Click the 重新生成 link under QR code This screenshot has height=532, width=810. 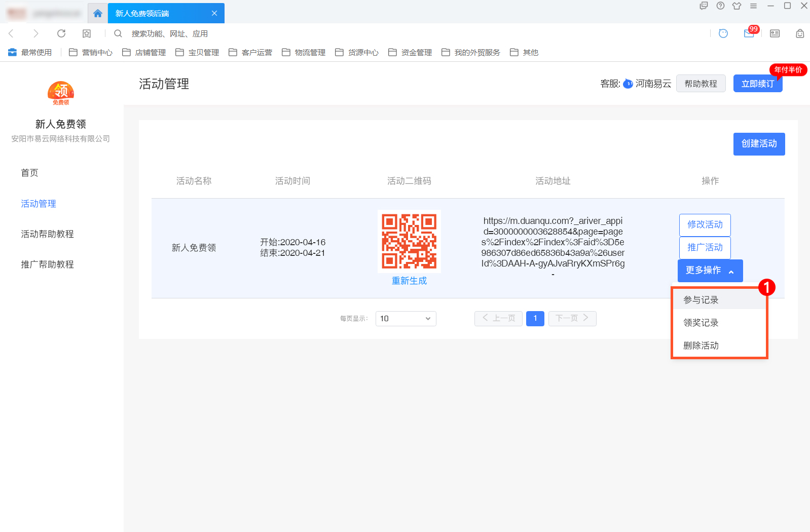click(x=409, y=281)
